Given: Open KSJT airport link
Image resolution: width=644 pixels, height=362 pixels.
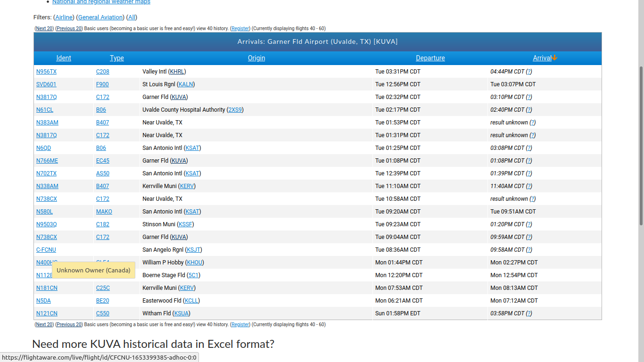Looking at the screenshot, I should click(193, 250).
